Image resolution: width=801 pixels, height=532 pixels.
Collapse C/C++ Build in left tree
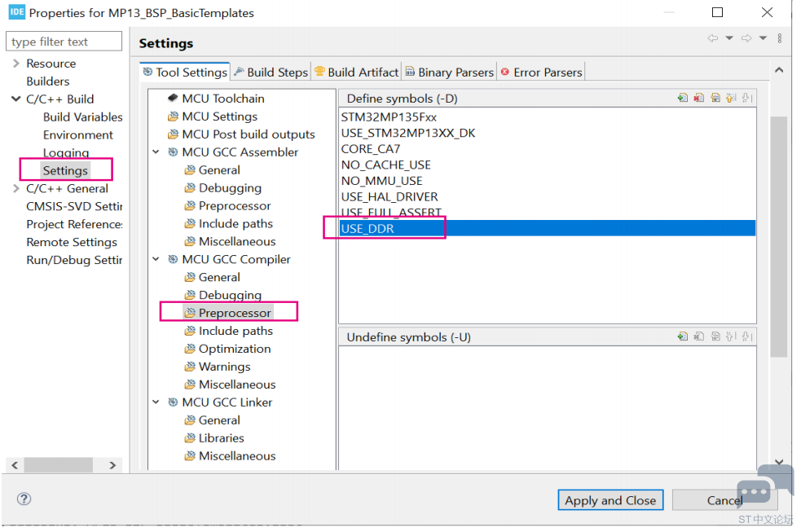tap(15, 99)
